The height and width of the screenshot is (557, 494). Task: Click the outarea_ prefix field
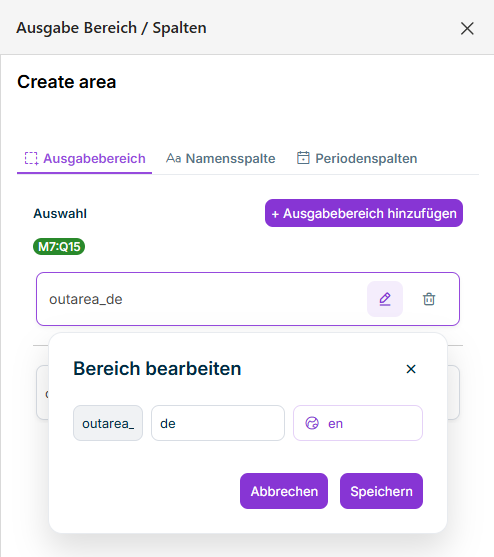coord(108,423)
